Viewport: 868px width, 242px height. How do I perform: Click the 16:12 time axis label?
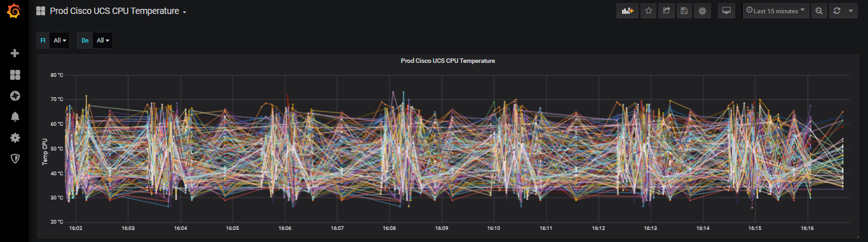point(598,227)
